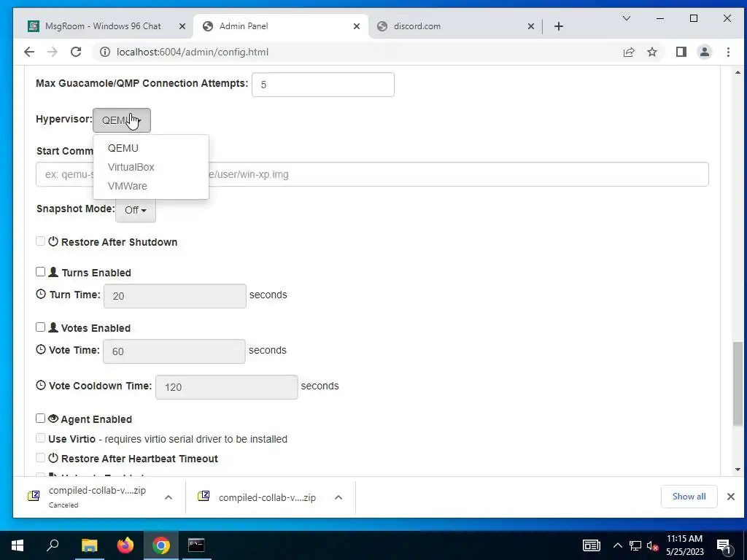Open the network status tray icon
The image size is (747, 560).
point(635,545)
